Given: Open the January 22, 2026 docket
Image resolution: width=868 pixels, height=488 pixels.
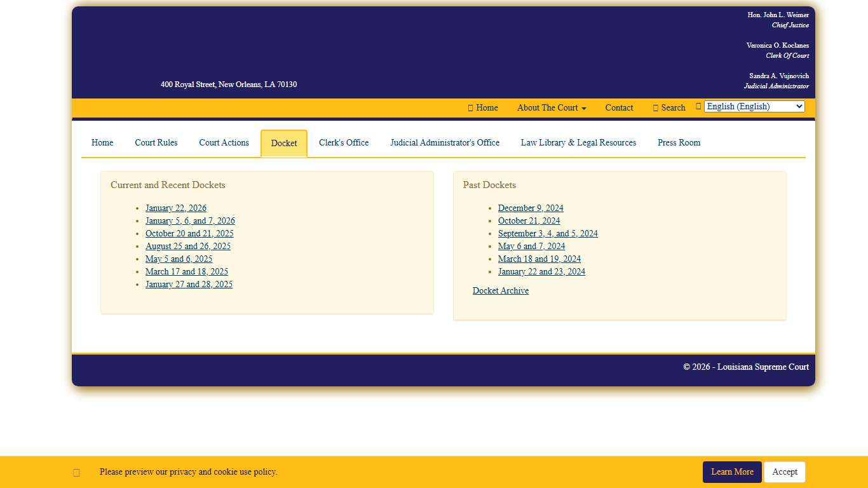Looking at the screenshot, I should tap(176, 208).
